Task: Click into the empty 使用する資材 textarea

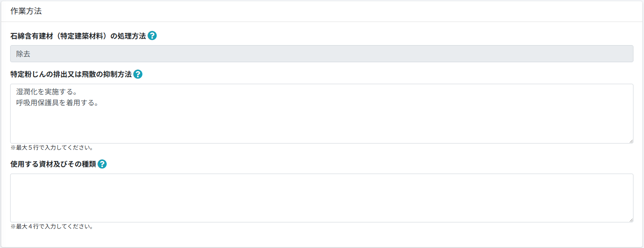Action: click(x=321, y=198)
